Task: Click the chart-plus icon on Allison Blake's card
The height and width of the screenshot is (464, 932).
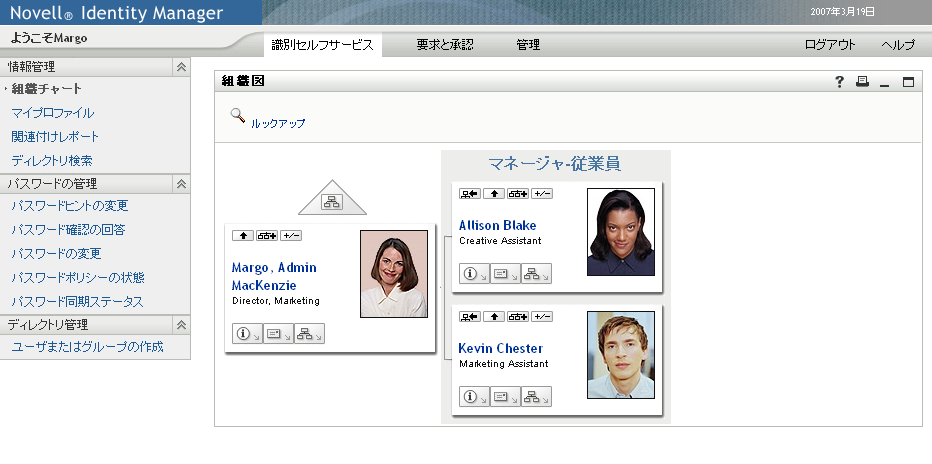Action: (518, 194)
